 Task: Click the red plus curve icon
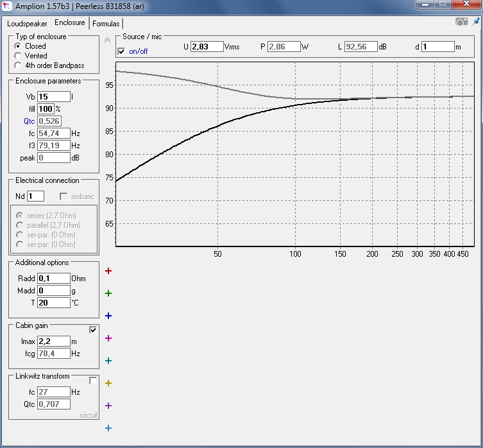[x=108, y=271]
